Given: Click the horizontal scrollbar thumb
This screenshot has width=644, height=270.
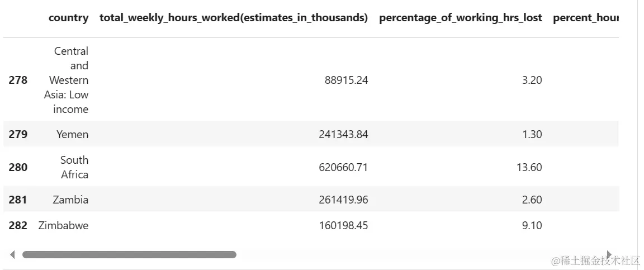Looking at the screenshot, I should tap(129, 255).
